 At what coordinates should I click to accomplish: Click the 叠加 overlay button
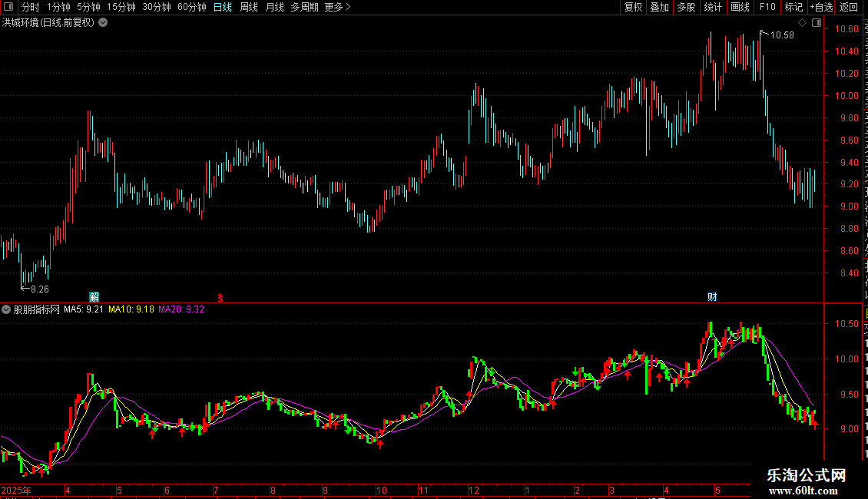click(x=660, y=7)
